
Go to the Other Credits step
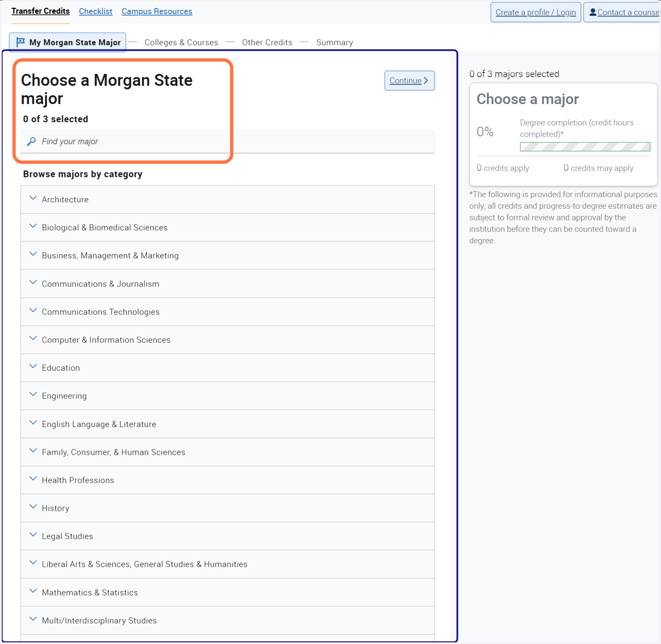point(267,42)
